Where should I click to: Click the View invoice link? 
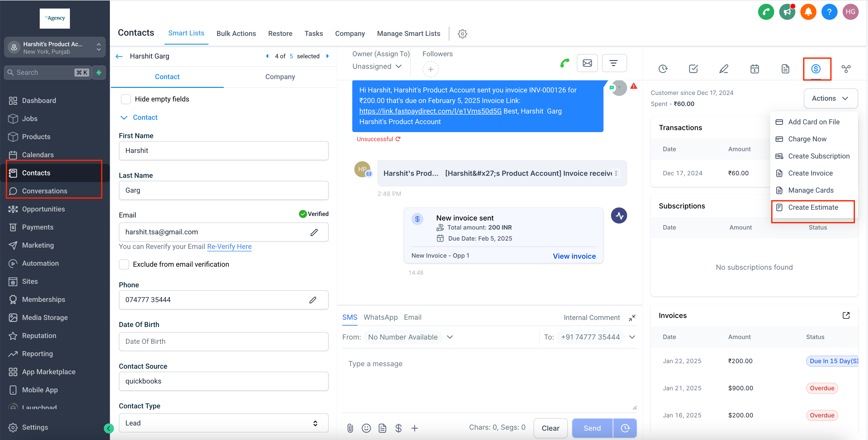(x=574, y=256)
